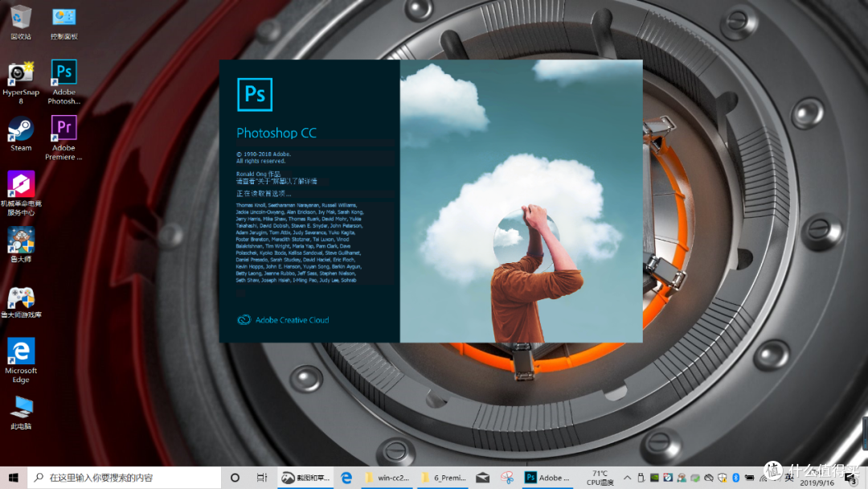The width and height of the screenshot is (868, 489).
Task: Select the Adobe Photoshop desktop shortcut
Action: (63, 82)
